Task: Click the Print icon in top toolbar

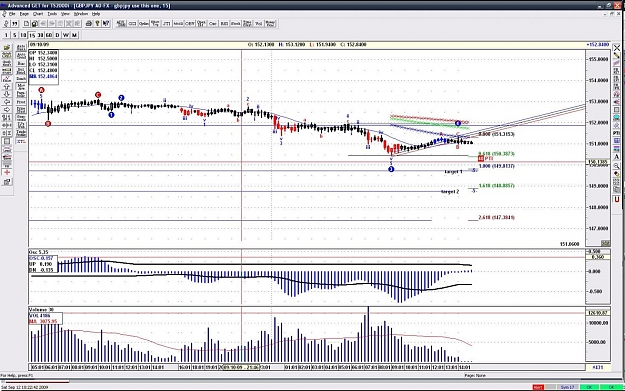Action: [89, 24]
